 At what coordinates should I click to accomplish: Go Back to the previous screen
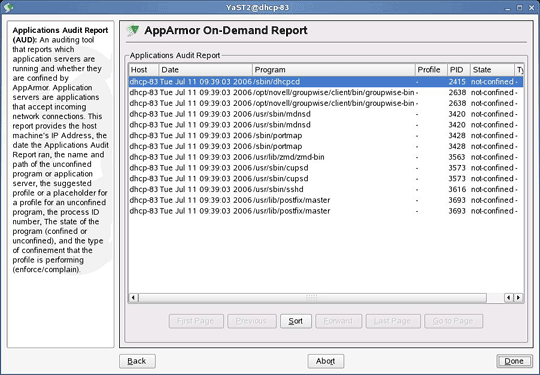pyautogui.click(x=137, y=361)
